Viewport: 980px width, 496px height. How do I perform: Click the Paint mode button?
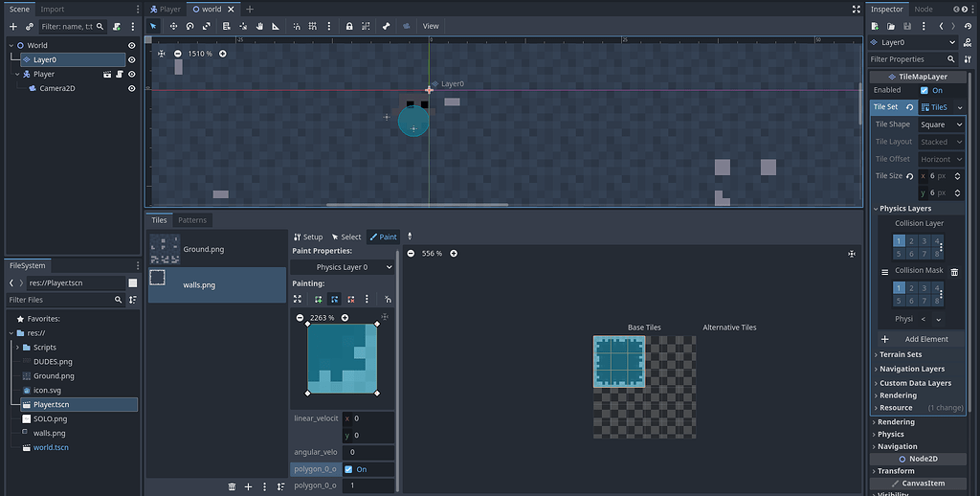[383, 237]
